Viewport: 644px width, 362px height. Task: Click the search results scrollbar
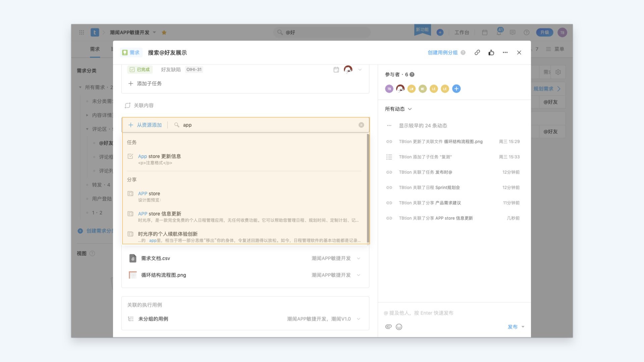click(368, 188)
